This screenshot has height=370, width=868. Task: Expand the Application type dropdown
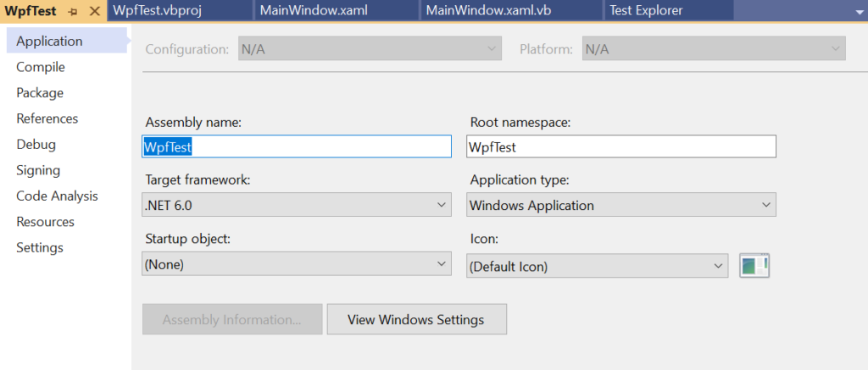tap(621, 205)
